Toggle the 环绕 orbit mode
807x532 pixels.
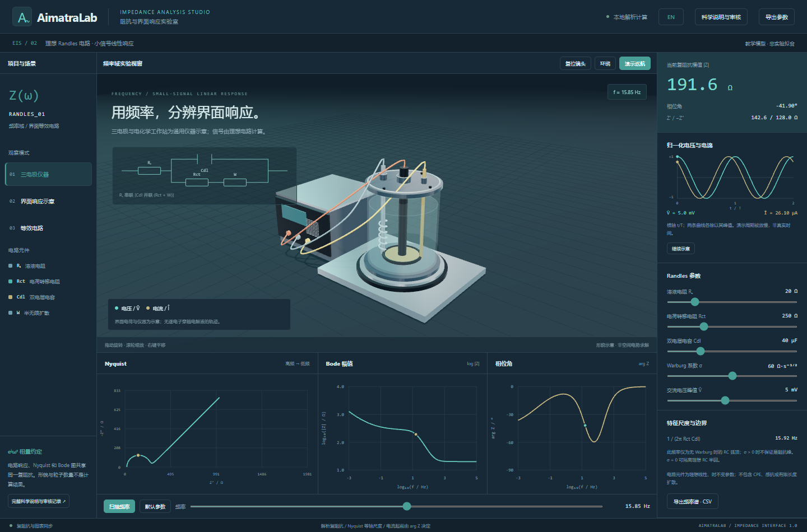click(605, 63)
